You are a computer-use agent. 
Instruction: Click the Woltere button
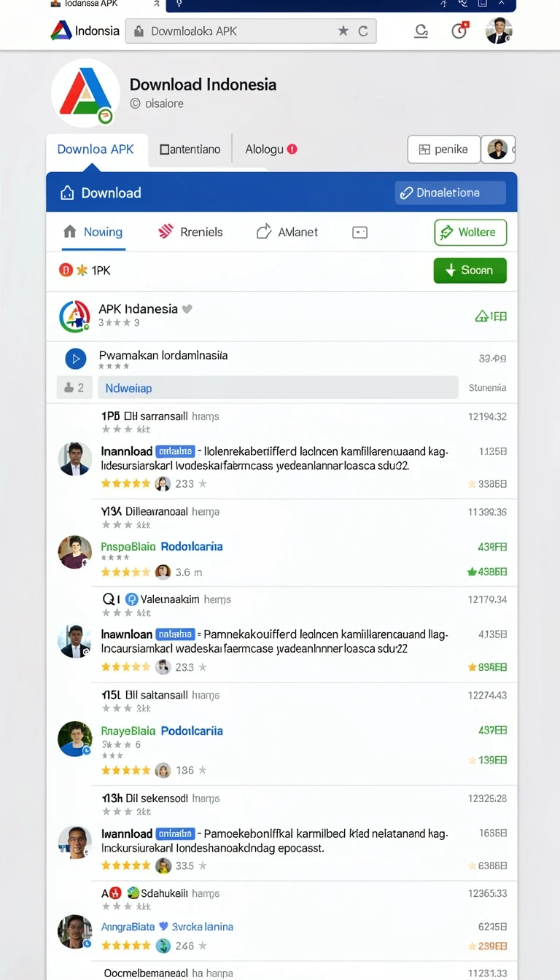(470, 233)
